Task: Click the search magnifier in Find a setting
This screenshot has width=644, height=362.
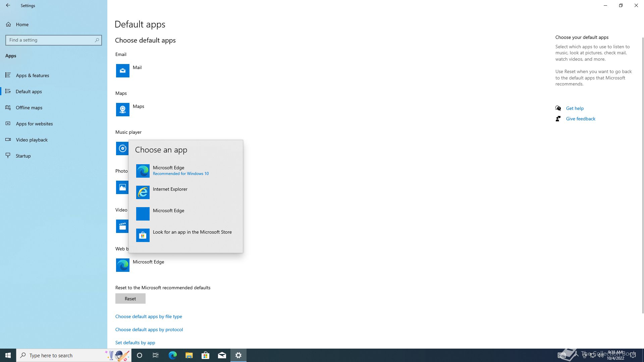Action: click(97, 40)
